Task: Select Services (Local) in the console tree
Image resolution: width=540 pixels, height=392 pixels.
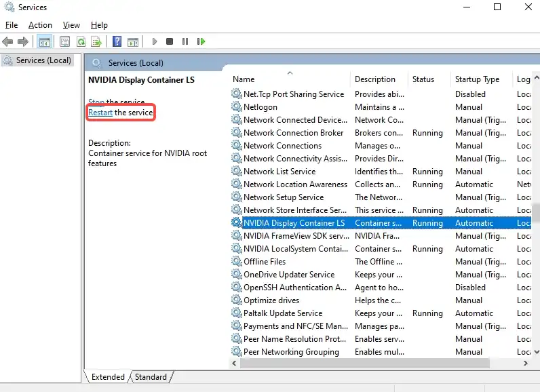Action: 37,60
